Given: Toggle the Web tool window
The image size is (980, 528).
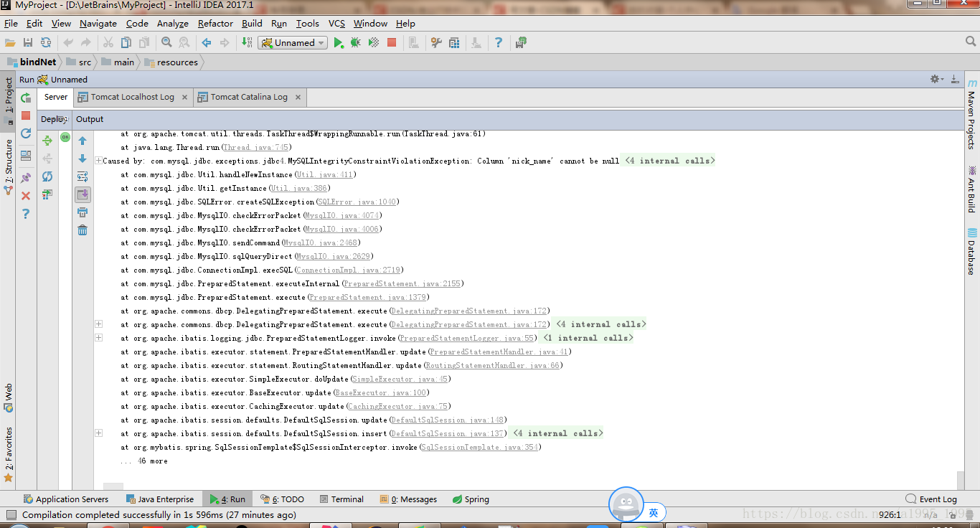Looking at the screenshot, I should (x=9, y=397).
